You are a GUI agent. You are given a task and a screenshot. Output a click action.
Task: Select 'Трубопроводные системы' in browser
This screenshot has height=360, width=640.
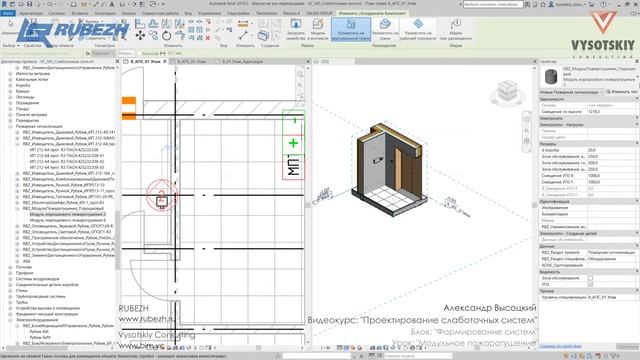point(40,296)
